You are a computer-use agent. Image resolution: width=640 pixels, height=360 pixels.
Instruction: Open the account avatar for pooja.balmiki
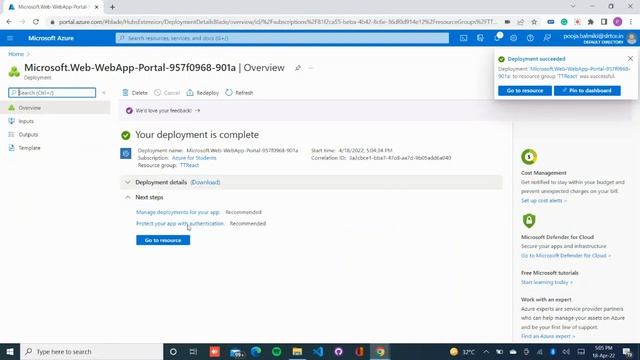tap(632, 38)
